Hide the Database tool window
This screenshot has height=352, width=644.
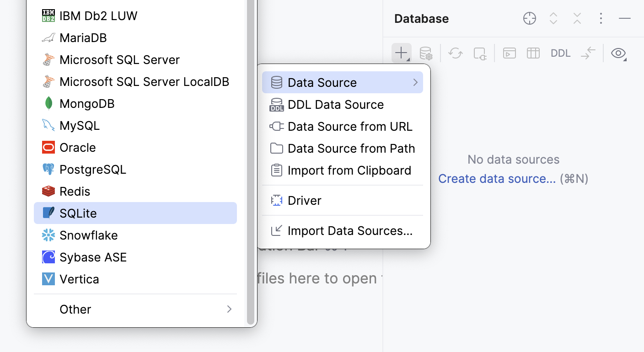(x=624, y=19)
